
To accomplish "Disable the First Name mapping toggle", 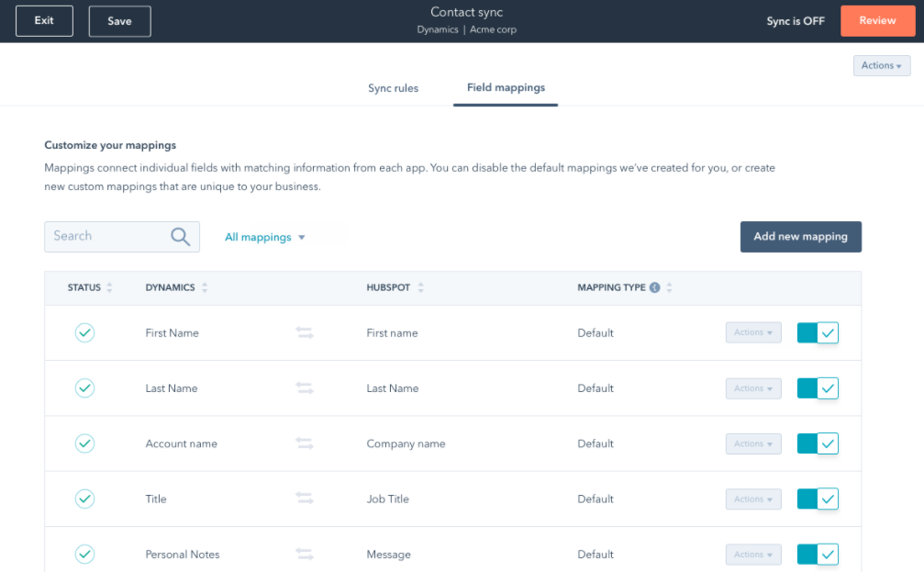I will coord(817,332).
